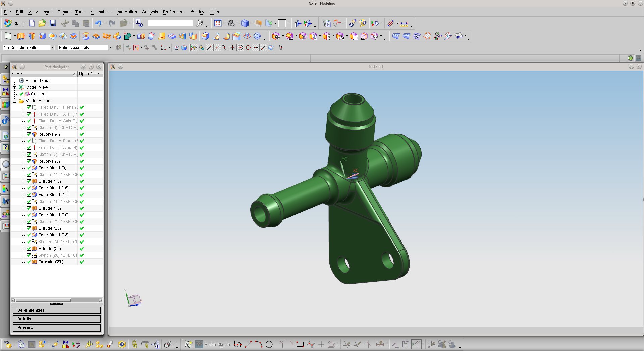Viewport: 644px width, 351px height.
Task: Toggle the Extrude (22) checkbox
Action: tap(29, 228)
